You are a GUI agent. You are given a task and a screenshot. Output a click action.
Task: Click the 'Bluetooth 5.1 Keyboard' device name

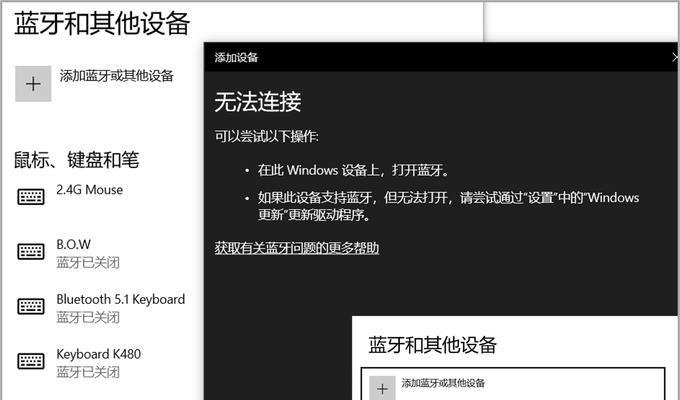[121, 299]
